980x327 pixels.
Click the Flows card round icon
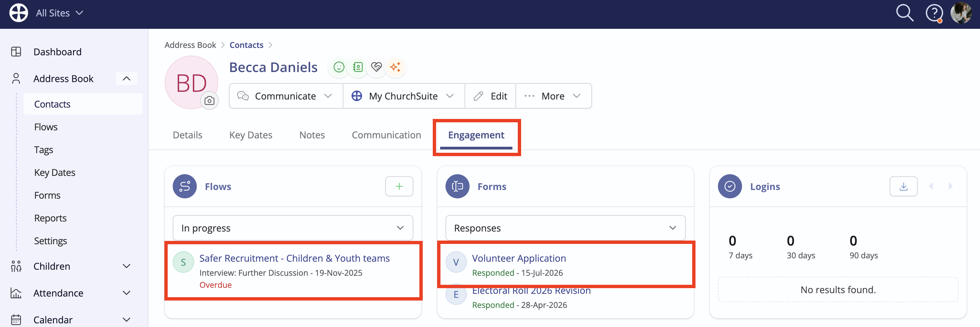click(184, 186)
